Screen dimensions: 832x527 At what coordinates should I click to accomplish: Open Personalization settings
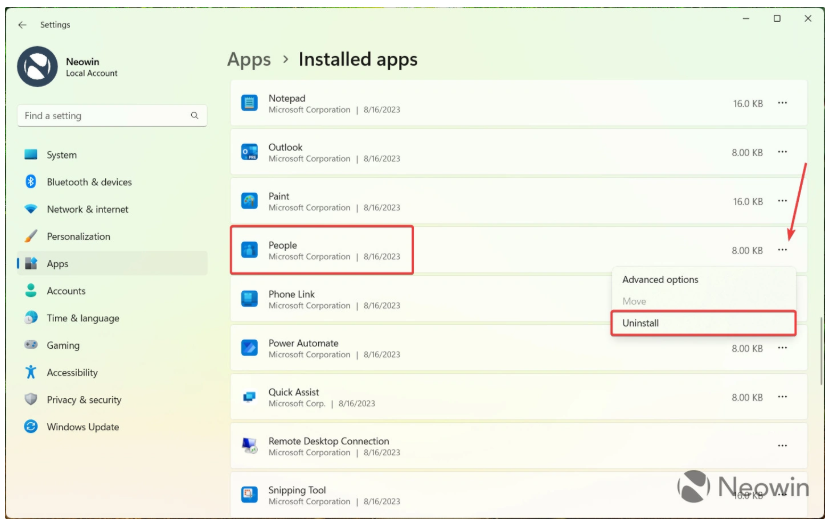(112, 237)
